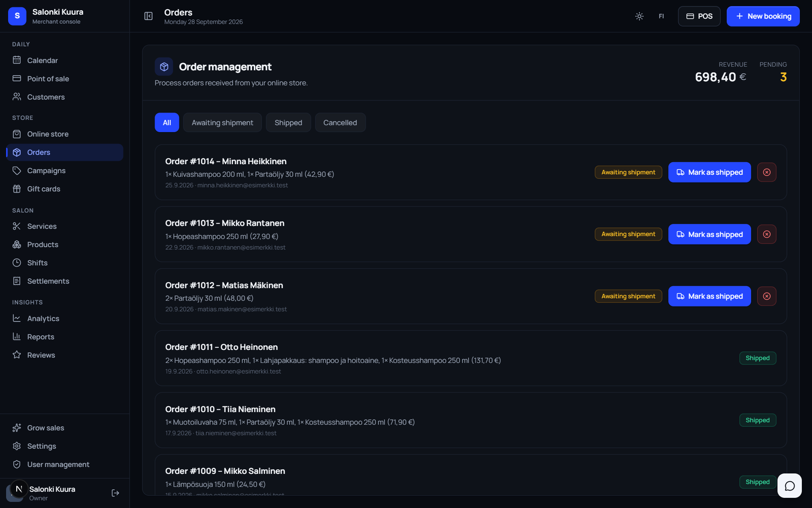Screen dimensions: 812x508
Task: Navigate to Online store
Action: click(x=64, y=134)
